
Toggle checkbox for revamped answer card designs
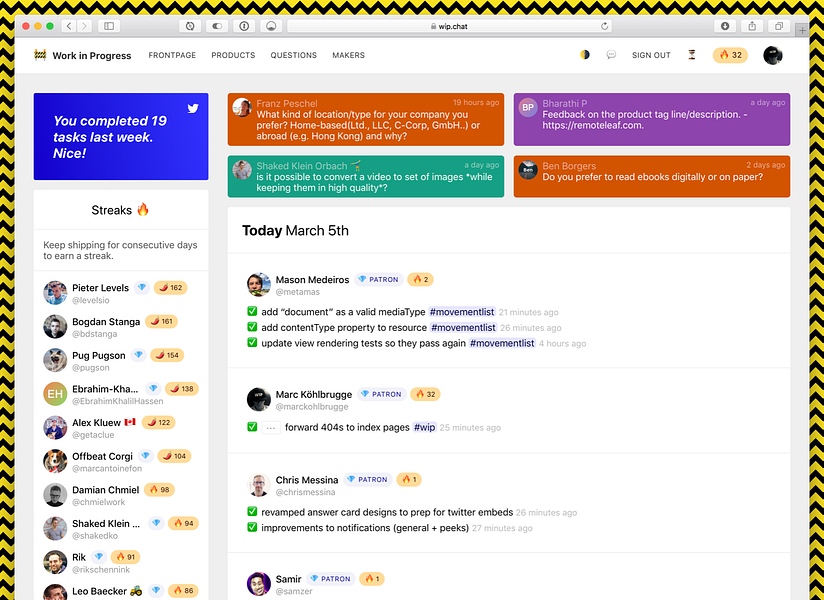[x=252, y=512]
